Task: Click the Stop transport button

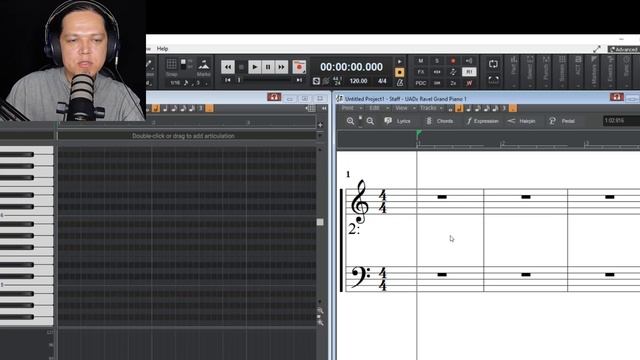Action: pos(241,67)
